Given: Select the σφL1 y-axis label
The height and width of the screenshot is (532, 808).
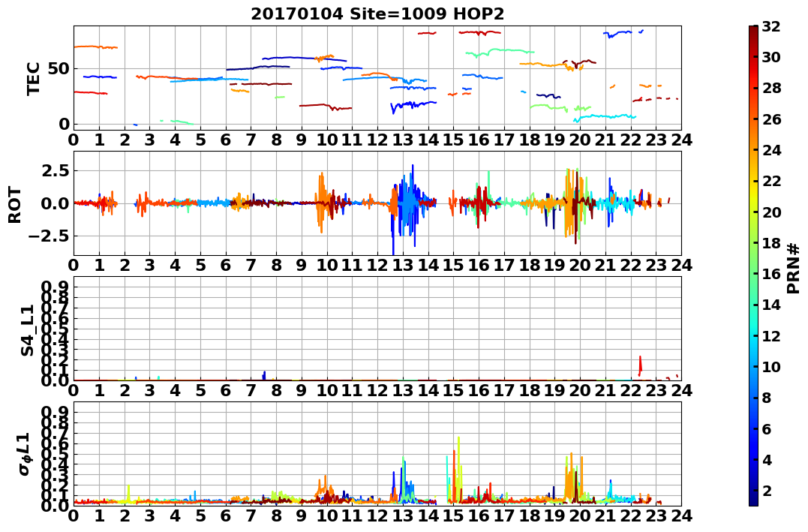Looking at the screenshot, I should tap(26, 454).
